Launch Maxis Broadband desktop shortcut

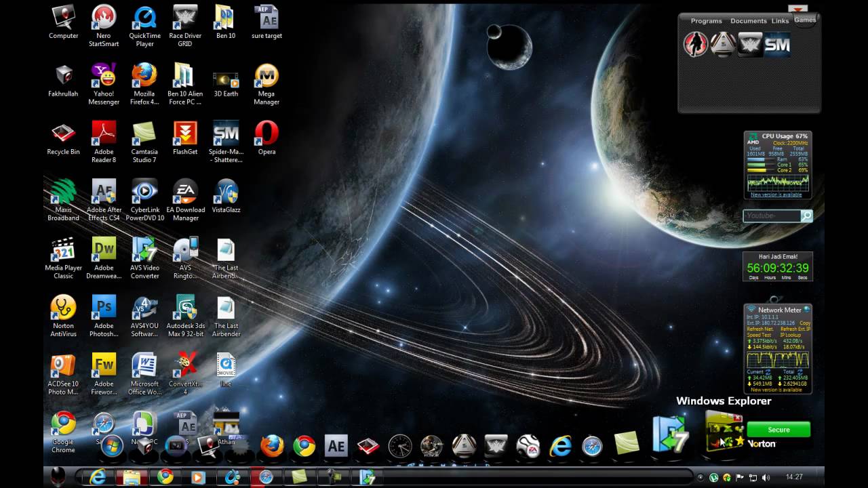click(63, 201)
